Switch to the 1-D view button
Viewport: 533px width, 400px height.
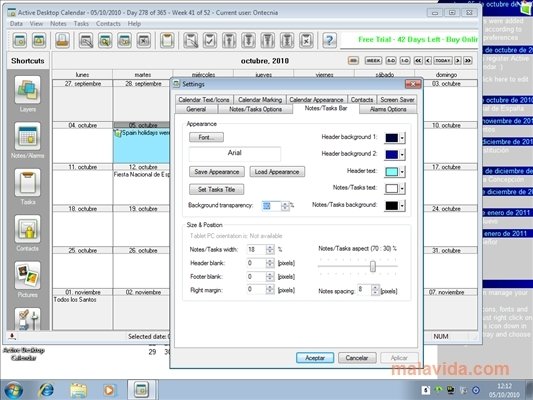tap(405, 60)
